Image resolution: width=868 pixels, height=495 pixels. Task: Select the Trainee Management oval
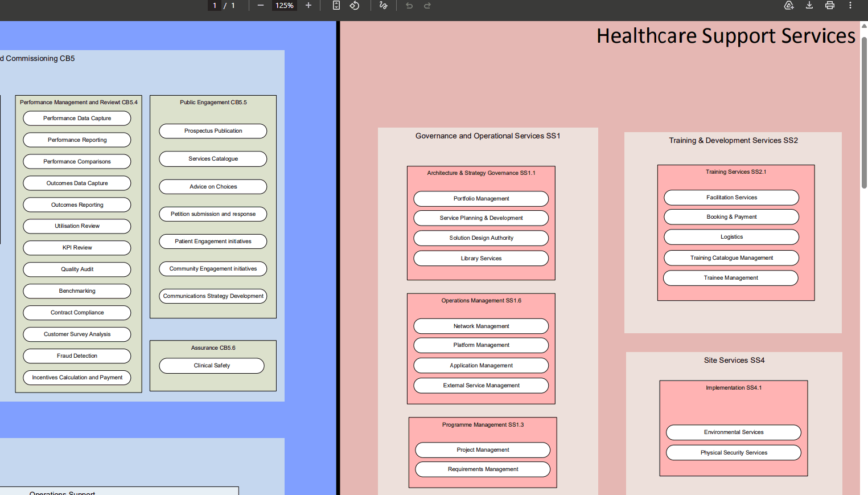pos(730,277)
